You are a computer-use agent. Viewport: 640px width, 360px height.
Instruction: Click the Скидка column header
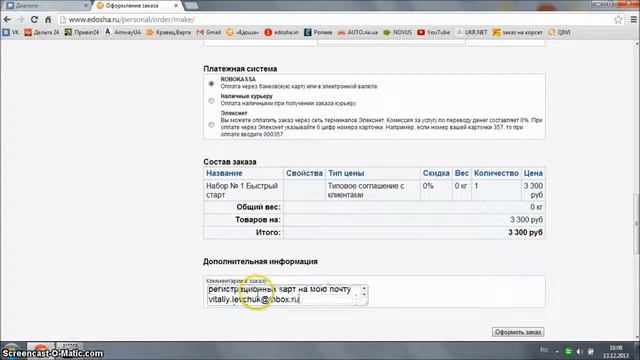436,173
